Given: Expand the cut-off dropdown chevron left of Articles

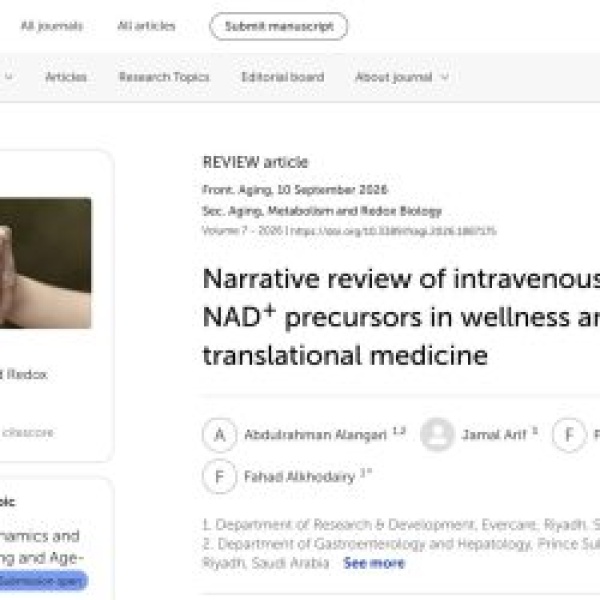Looking at the screenshot, I should tap(8, 77).
